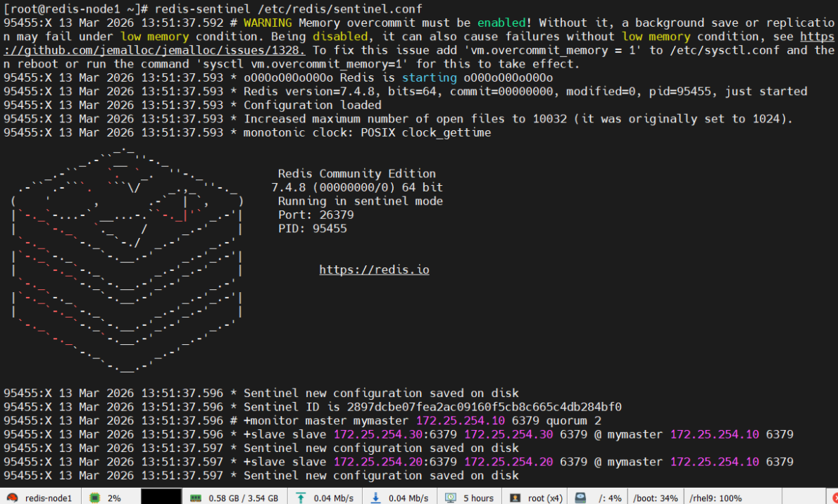Click the yellow 'disabled' word
838x504 pixels.
click(340, 37)
